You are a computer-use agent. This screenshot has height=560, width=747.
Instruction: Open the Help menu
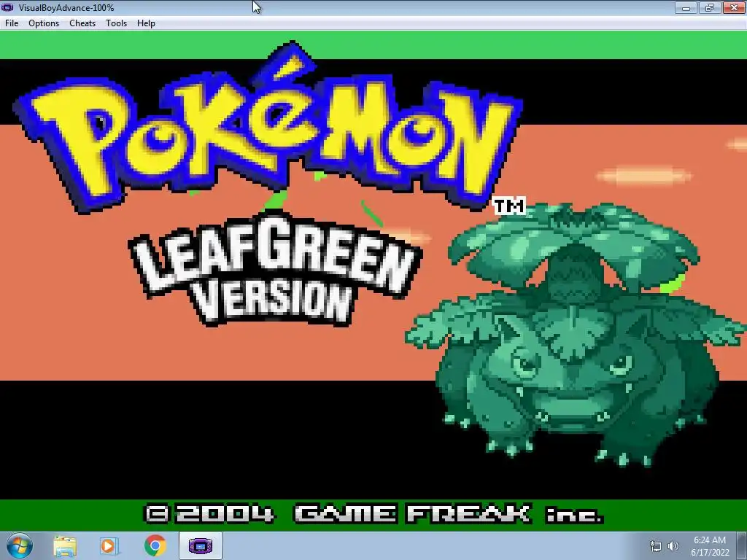click(x=146, y=23)
